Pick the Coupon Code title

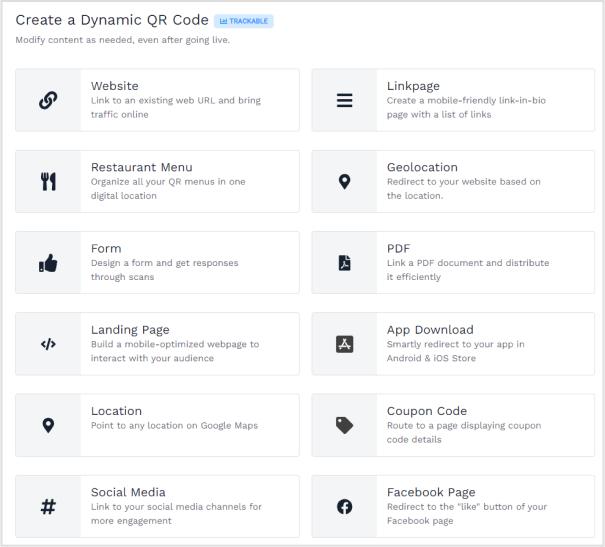(427, 411)
